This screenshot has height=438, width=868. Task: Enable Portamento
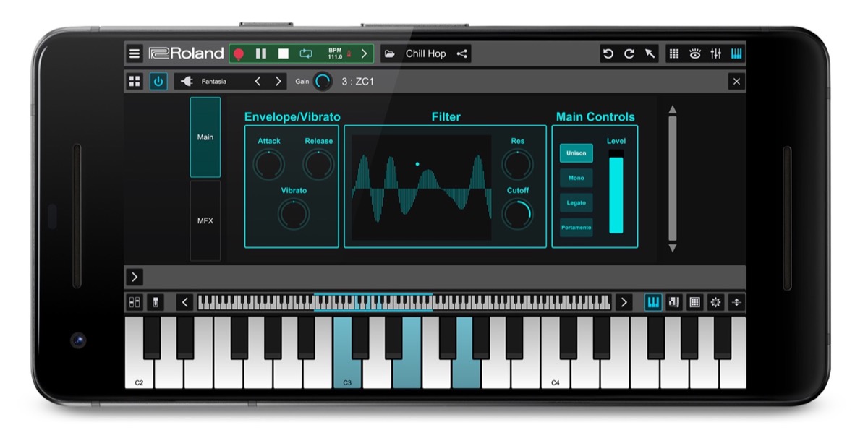[576, 227]
